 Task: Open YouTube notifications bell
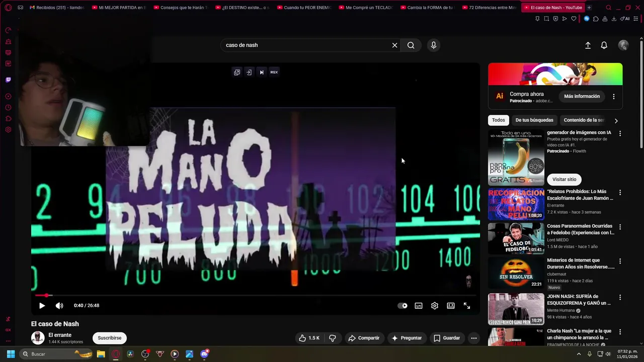[x=604, y=45]
